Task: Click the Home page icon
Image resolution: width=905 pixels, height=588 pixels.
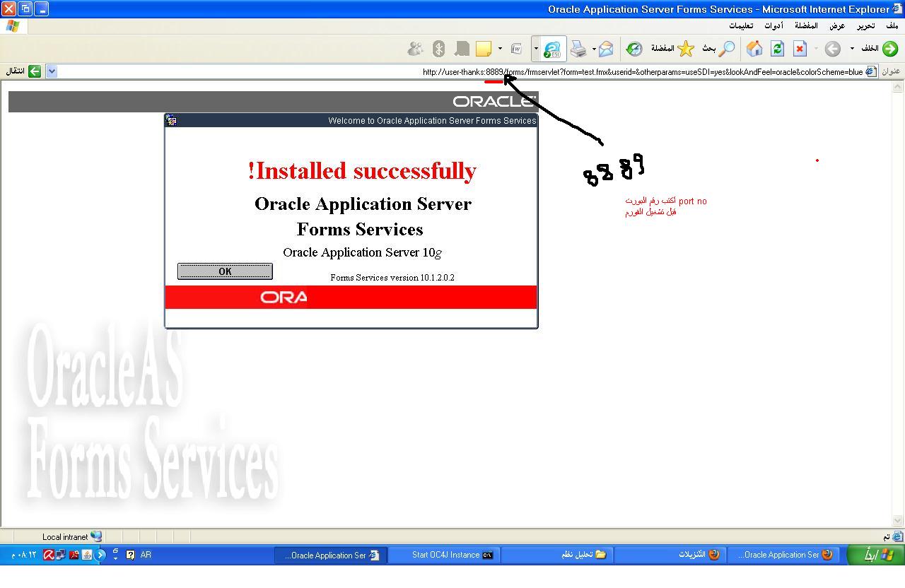Action: coord(754,49)
